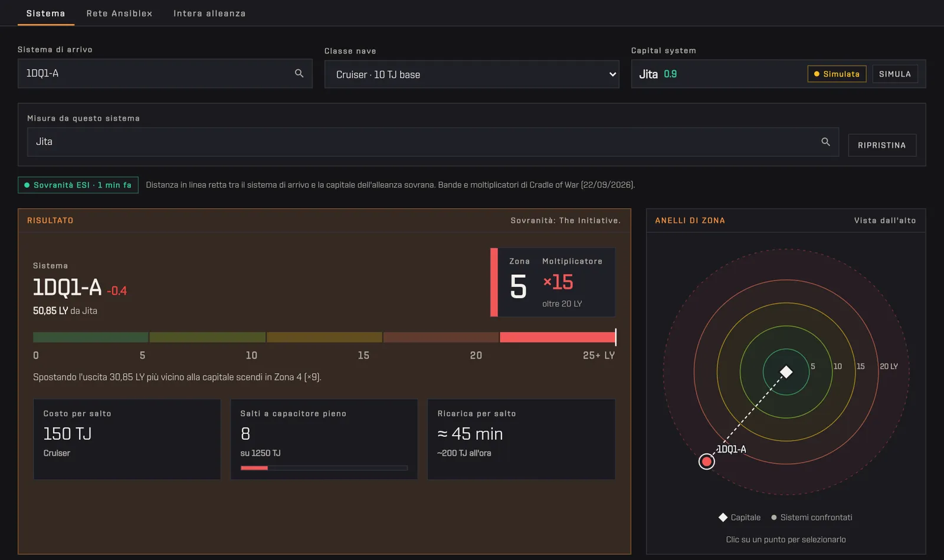Focus the Sistema di arrivo input with 1DQ1-A
The width and height of the screenshot is (944, 560).
pyautogui.click(x=165, y=73)
